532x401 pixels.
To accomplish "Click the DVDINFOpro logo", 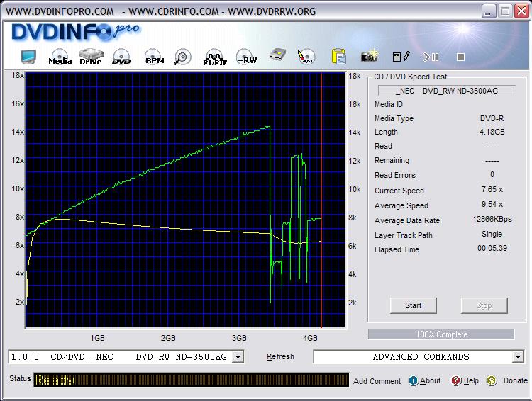I will (x=75, y=32).
